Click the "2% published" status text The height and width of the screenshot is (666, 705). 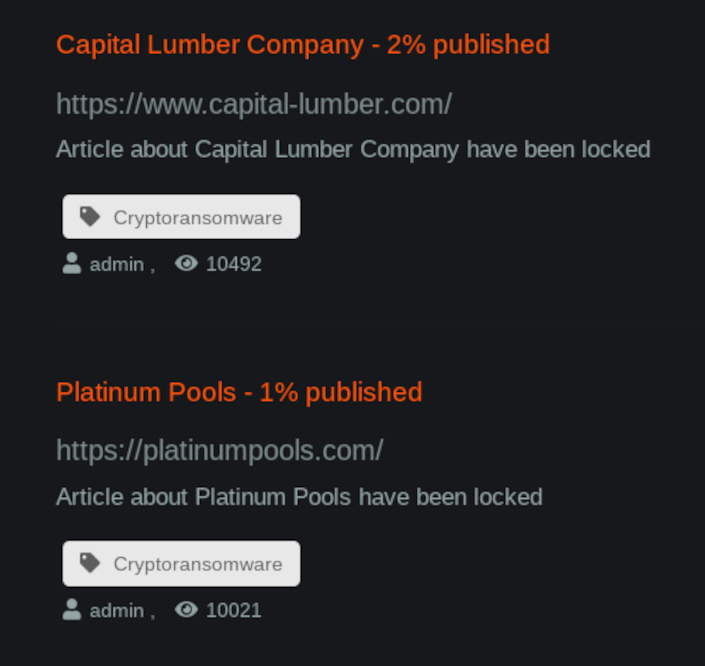tap(468, 45)
